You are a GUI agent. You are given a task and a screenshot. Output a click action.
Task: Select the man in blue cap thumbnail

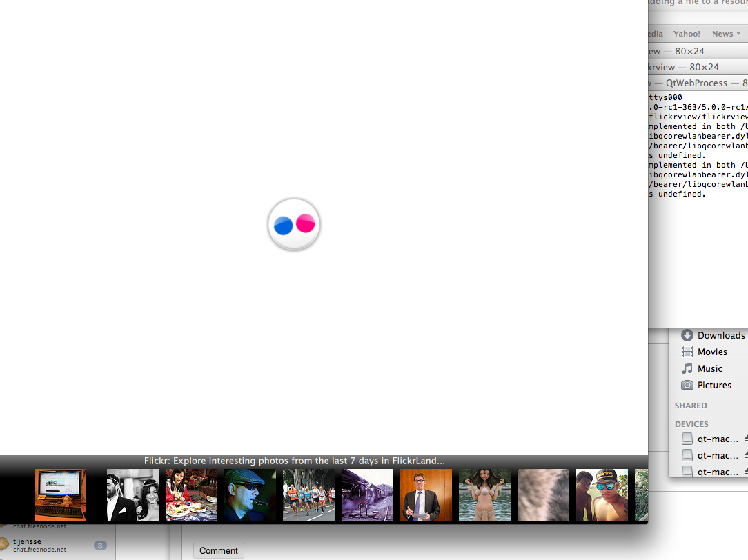point(250,494)
